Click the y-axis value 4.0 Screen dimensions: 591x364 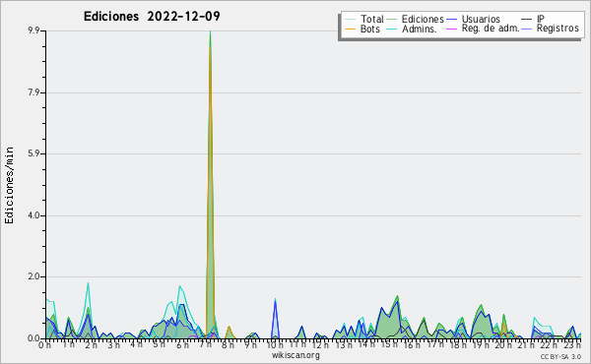point(33,215)
